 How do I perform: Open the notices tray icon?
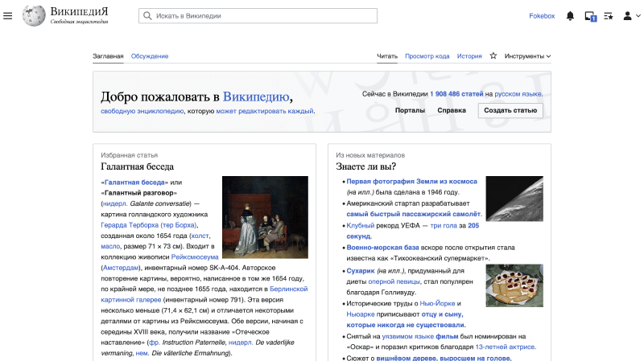[x=591, y=16]
